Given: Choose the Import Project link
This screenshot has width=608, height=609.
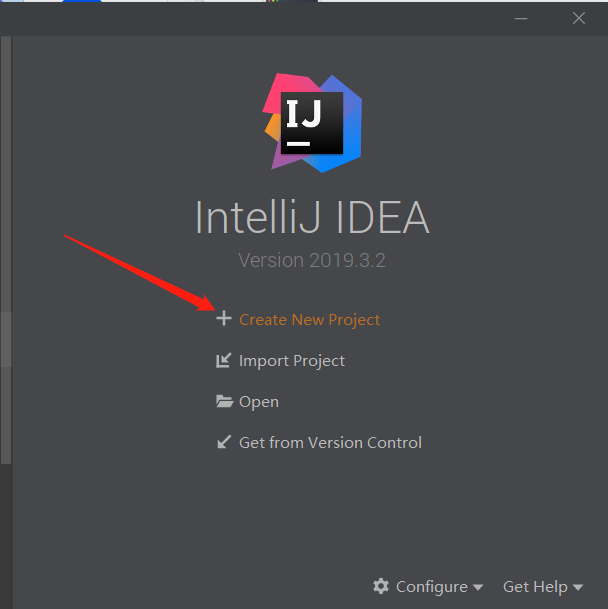Looking at the screenshot, I should (x=292, y=360).
